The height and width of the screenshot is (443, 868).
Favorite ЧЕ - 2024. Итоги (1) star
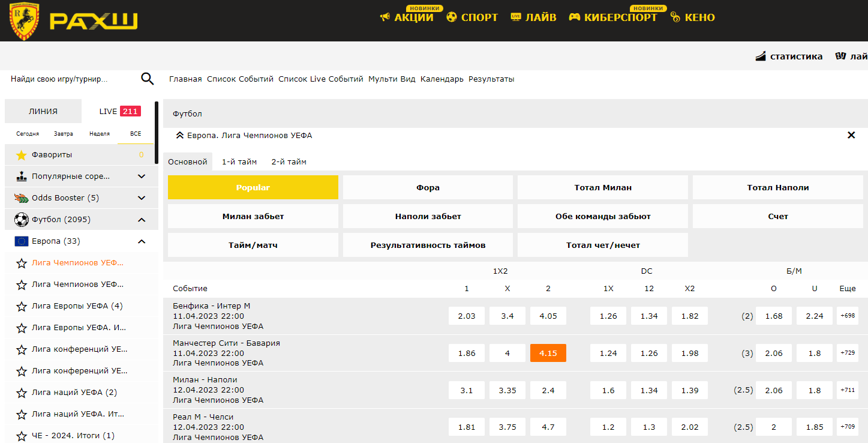(x=22, y=436)
